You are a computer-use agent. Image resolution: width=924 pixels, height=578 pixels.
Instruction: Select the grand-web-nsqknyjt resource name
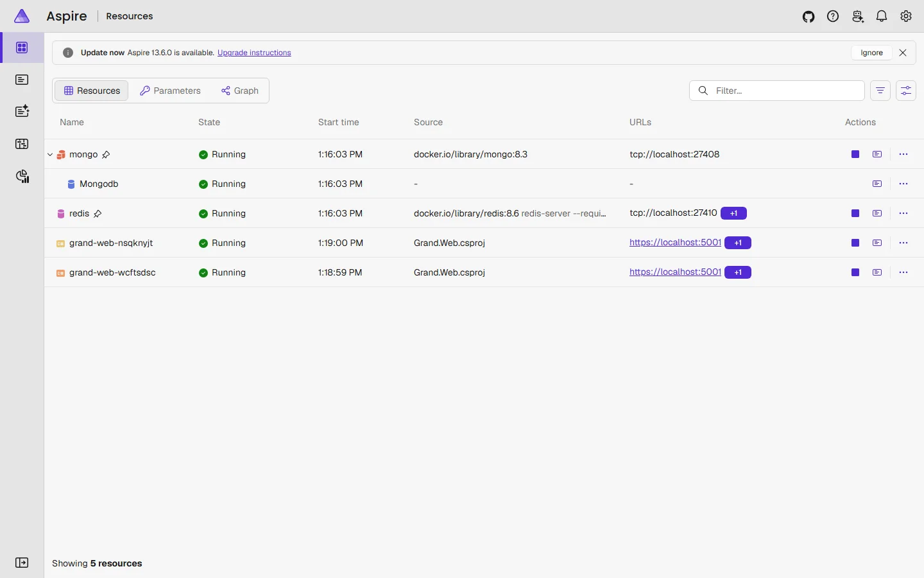click(x=111, y=243)
